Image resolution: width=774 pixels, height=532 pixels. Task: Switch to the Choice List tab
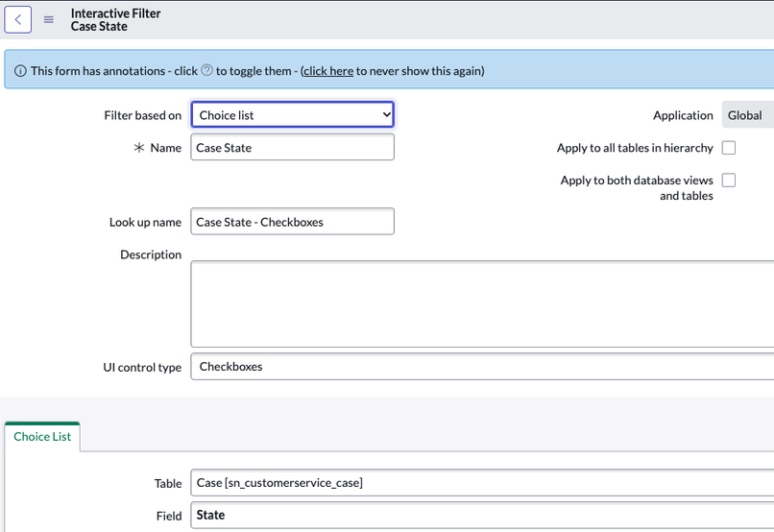42,437
